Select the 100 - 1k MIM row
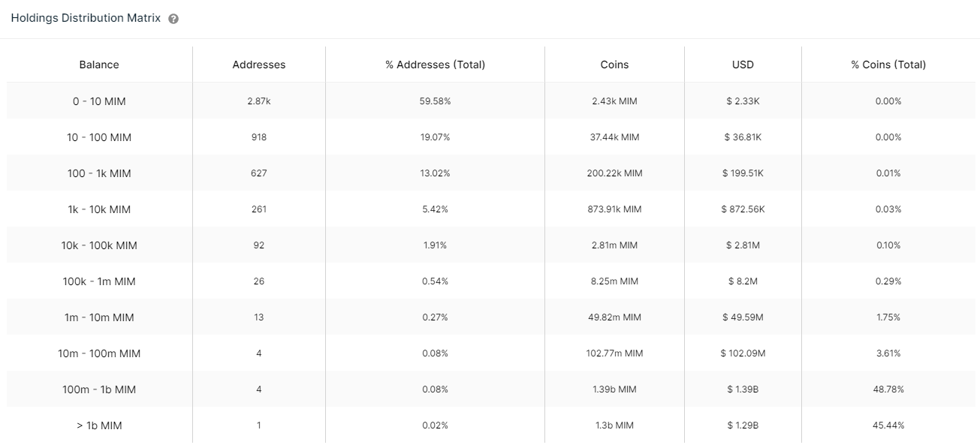This screenshot has width=980, height=448. coord(99,173)
